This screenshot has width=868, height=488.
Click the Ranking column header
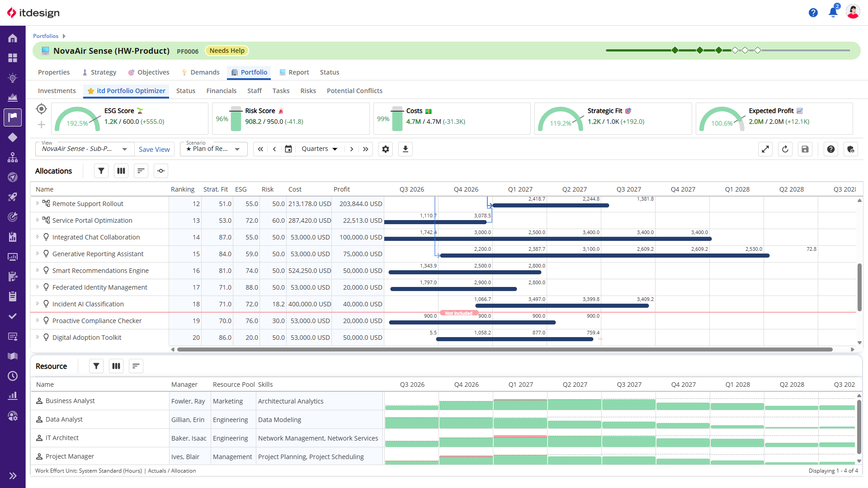tap(183, 189)
